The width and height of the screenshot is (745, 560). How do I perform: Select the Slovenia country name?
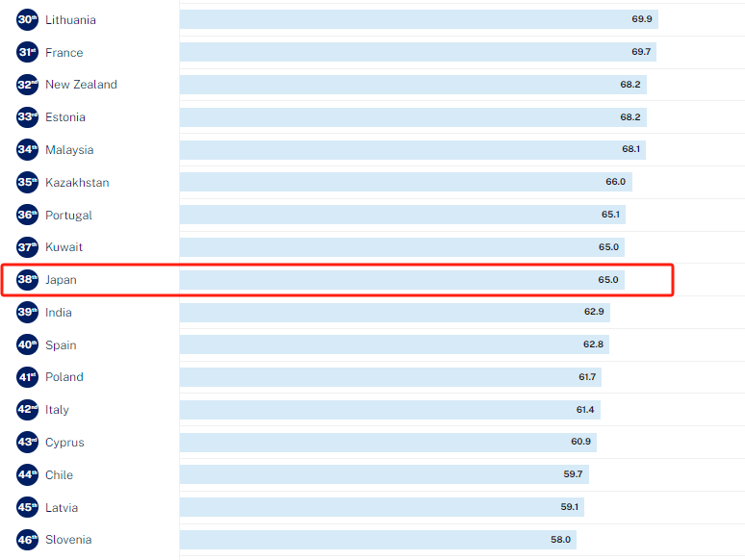[x=68, y=540]
